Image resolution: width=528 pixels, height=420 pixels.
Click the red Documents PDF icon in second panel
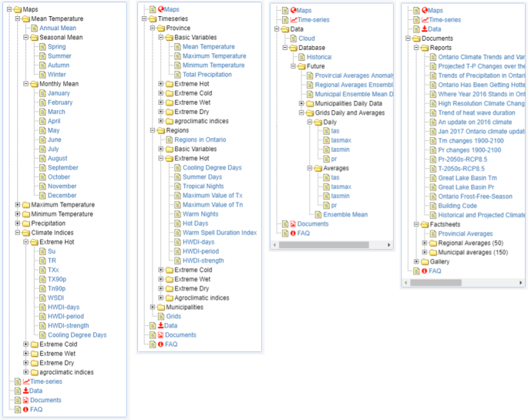pos(161,335)
